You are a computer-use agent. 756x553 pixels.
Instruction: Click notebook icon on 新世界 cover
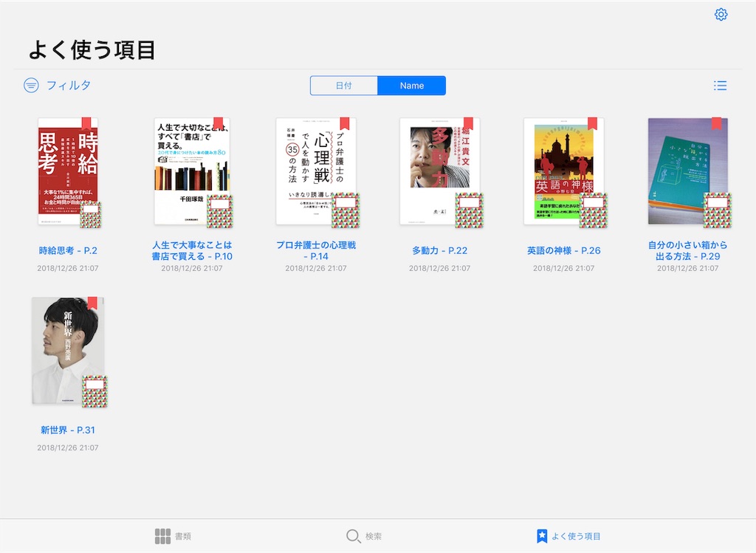click(x=94, y=391)
